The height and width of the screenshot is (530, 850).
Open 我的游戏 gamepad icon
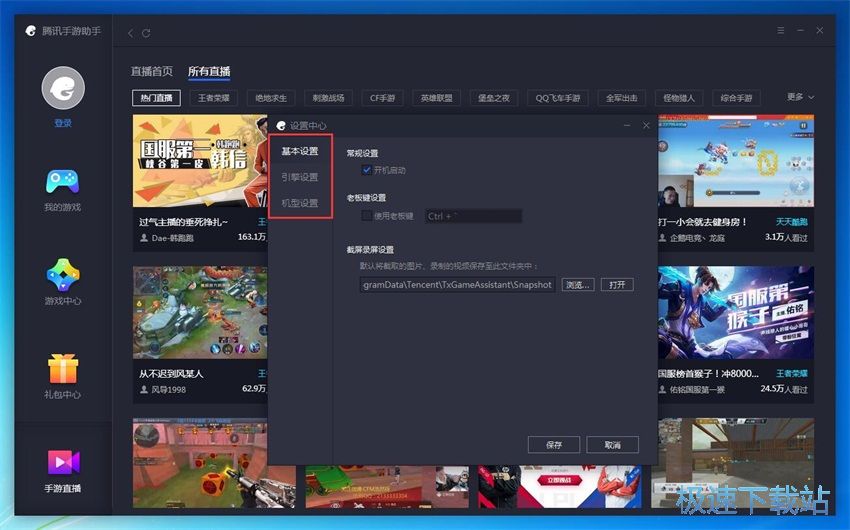[x=62, y=182]
